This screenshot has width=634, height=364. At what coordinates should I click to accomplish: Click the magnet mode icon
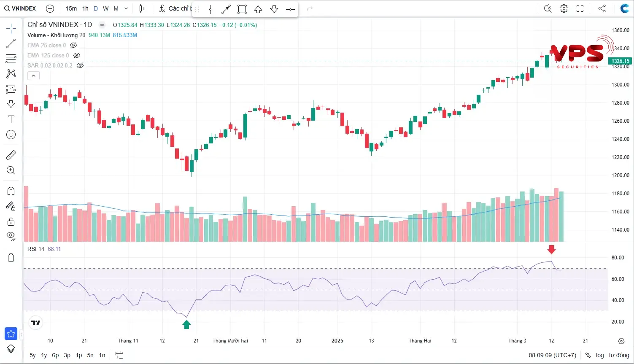pyautogui.click(x=11, y=191)
